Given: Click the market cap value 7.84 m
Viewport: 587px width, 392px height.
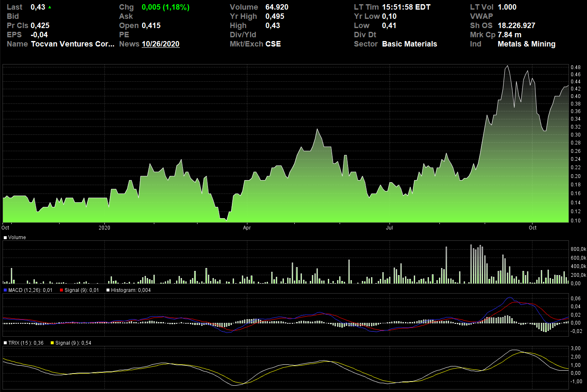Looking at the screenshot, I should coord(509,35).
